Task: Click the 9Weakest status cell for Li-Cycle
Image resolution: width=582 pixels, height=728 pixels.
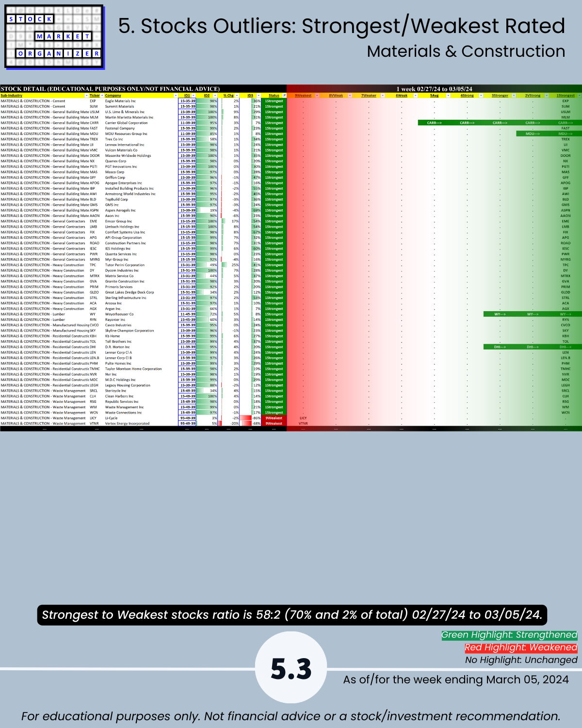Action: (274, 418)
